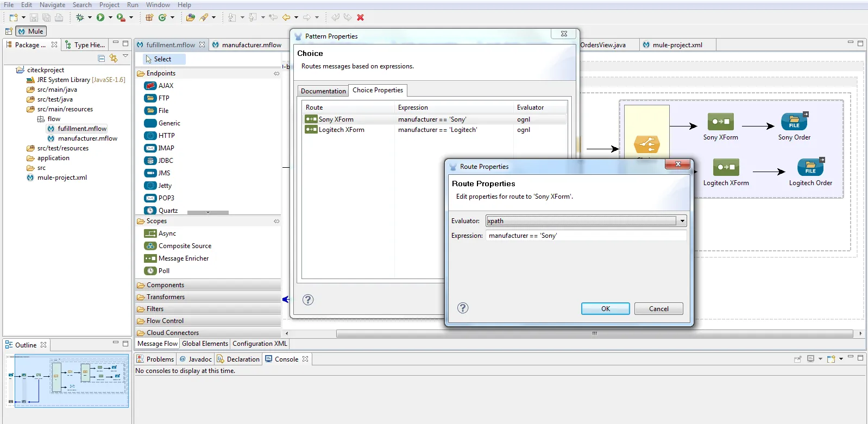Expand the Components palette drawer
Screen dimensions: 868x424
pos(209,285)
